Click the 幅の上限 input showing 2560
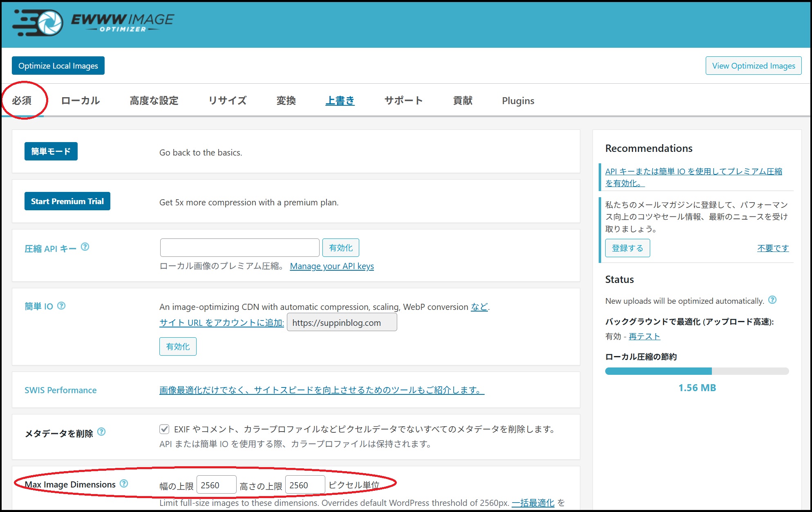 click(216, 484)
